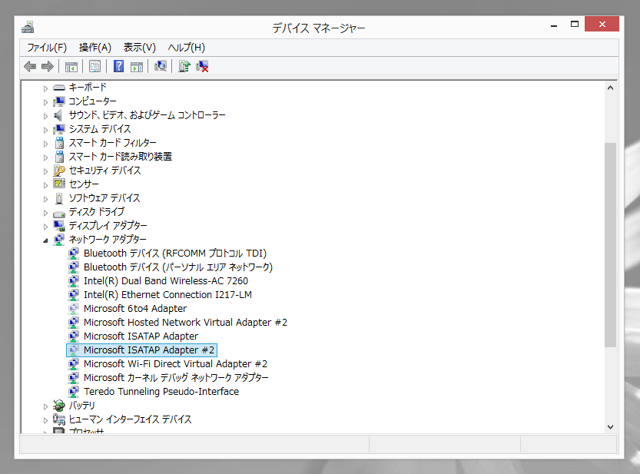The image size is (640, 474).
Task: Collapse the ネットワーク アダプター node
Action: tap(45, 240)
